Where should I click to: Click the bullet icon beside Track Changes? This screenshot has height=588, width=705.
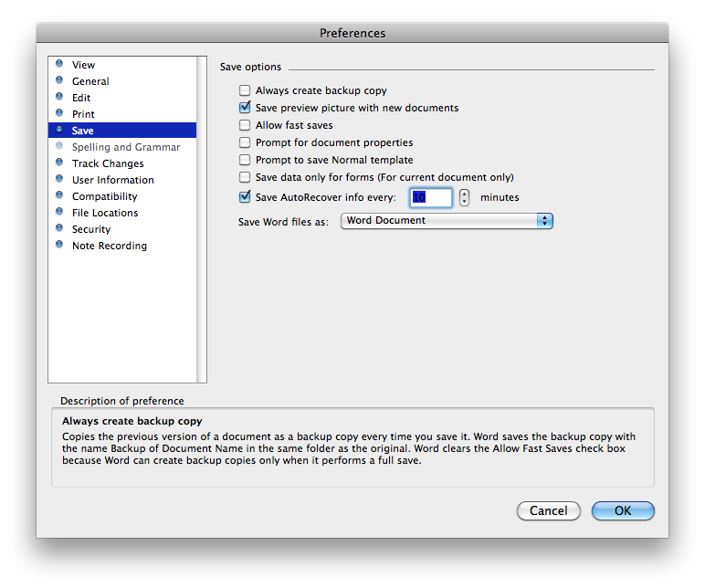[58, 163]
